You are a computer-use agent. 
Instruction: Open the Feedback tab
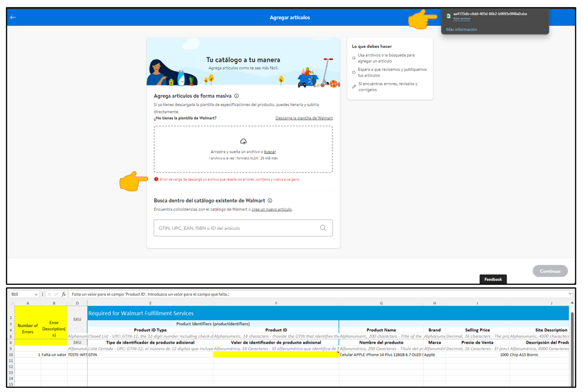click(493, 279)
